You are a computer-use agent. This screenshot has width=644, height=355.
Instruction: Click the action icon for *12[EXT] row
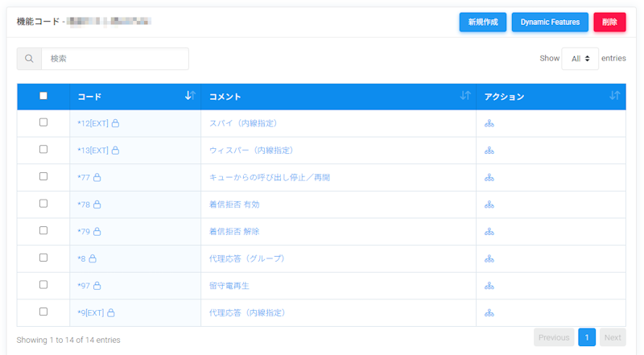point(489,123)
